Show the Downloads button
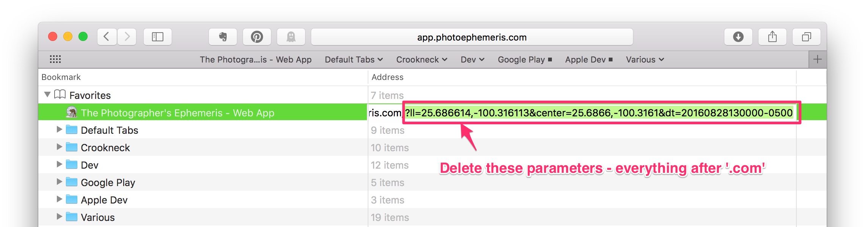The image size is (868, 227). [x=738, y=37]
